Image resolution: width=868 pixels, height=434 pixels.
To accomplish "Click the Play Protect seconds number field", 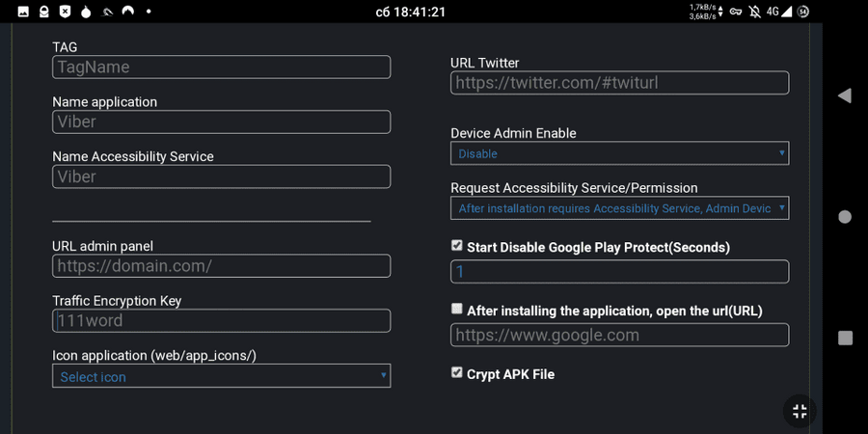I will point(620,271).
